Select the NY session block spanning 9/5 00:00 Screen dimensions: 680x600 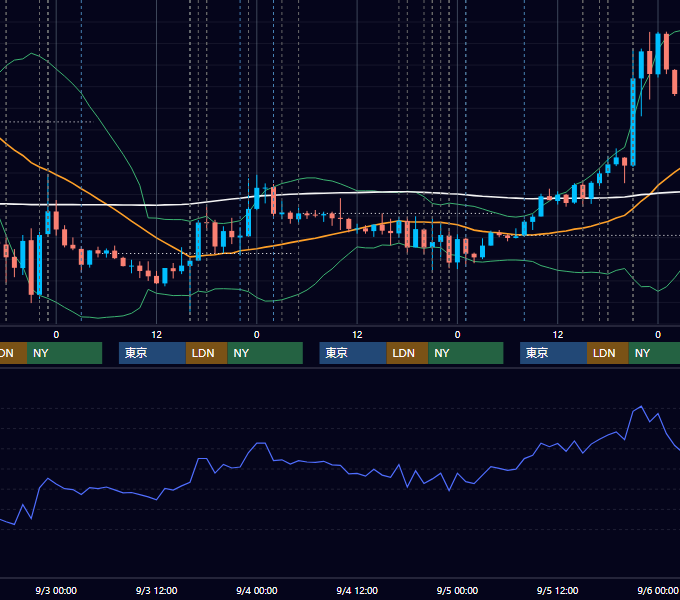click(466, 353)
